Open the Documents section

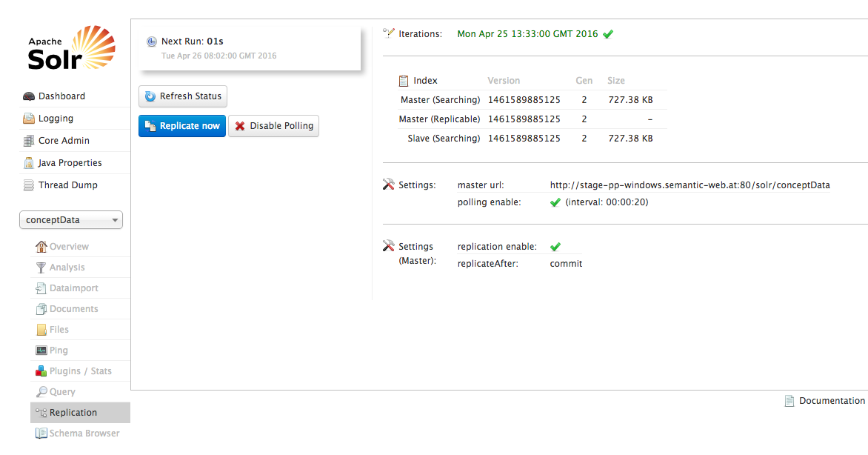(73, 309)
